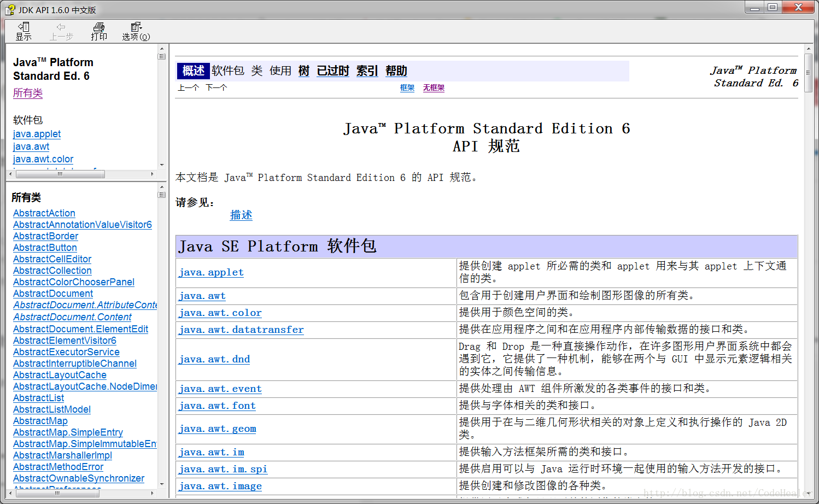Click the 显示 (Show) toolbar icon
Image resolution: width=819 pixels, height=504 pixels.
coord(24,31)
